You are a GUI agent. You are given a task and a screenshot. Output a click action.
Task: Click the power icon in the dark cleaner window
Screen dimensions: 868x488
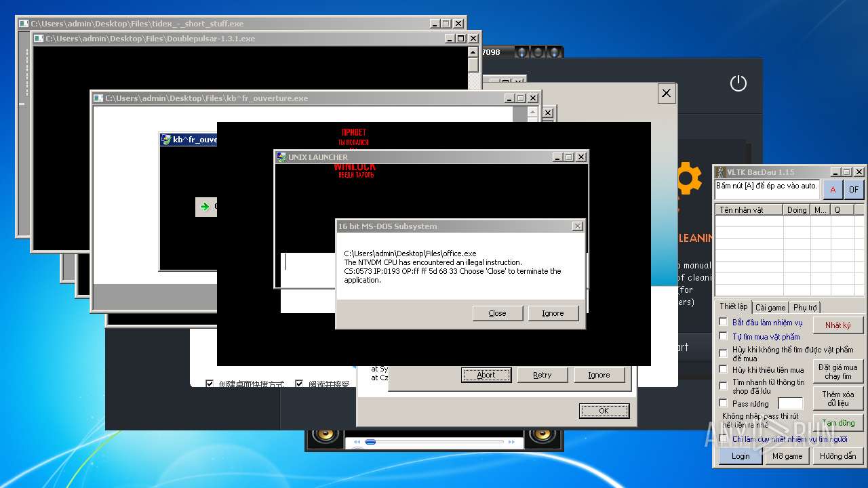point(738,83)
